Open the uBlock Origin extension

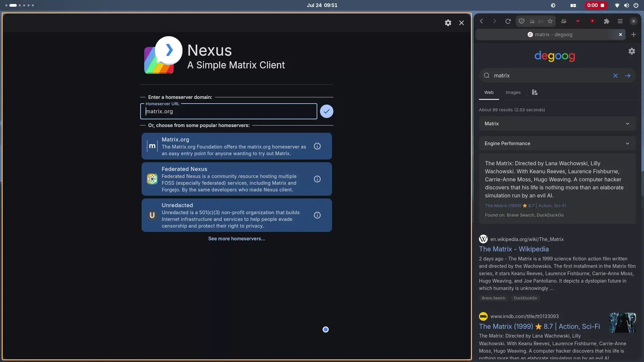(x=578, y=21)
